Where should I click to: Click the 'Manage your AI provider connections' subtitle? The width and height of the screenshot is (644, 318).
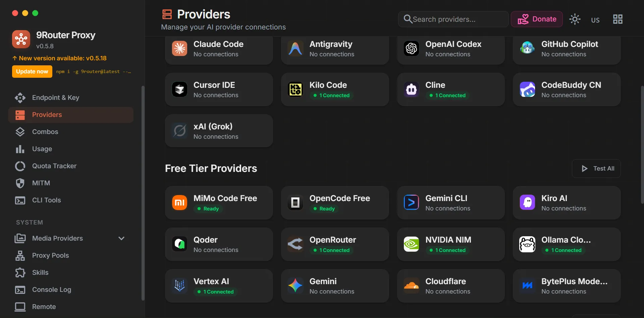[223, 27]
